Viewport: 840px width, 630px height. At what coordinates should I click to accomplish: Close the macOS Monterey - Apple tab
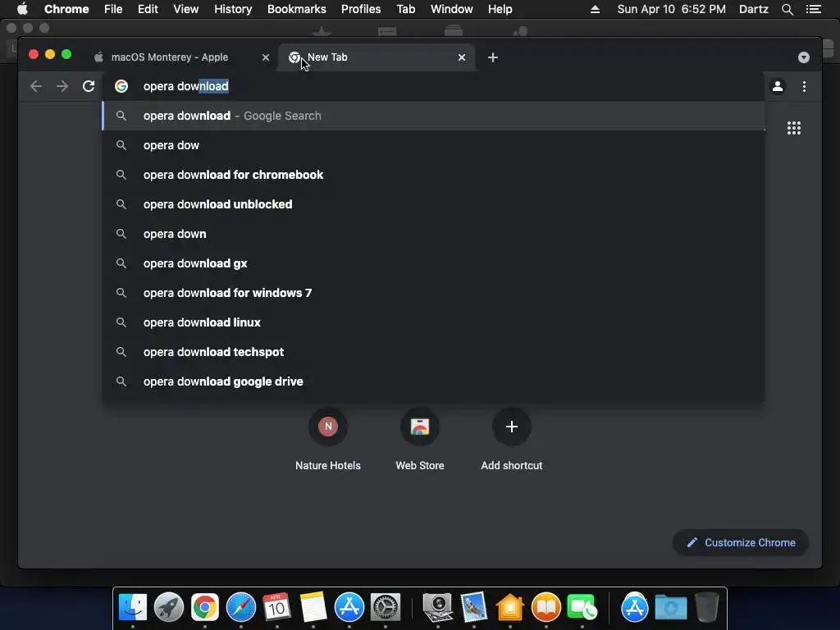point(265,57)
